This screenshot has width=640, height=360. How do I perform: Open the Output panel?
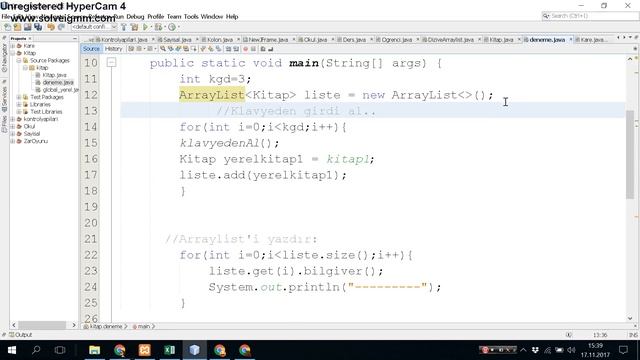21,335
